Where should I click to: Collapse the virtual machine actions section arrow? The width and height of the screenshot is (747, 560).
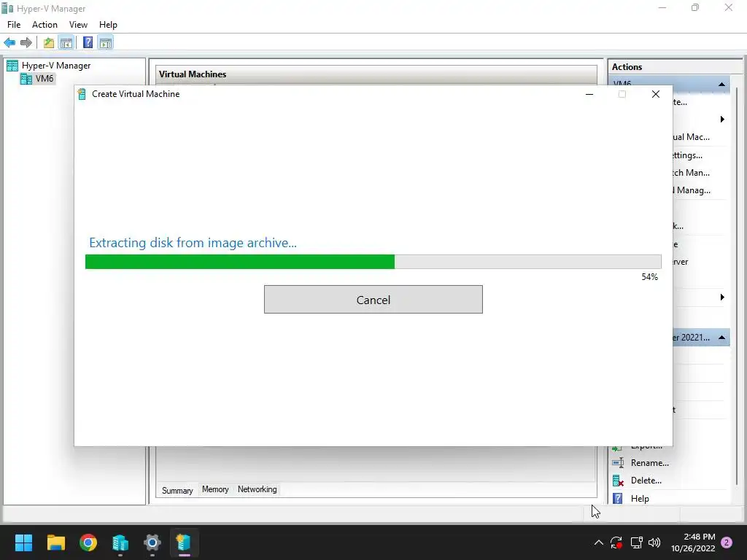pyautogui.click(x=721, y=338)
